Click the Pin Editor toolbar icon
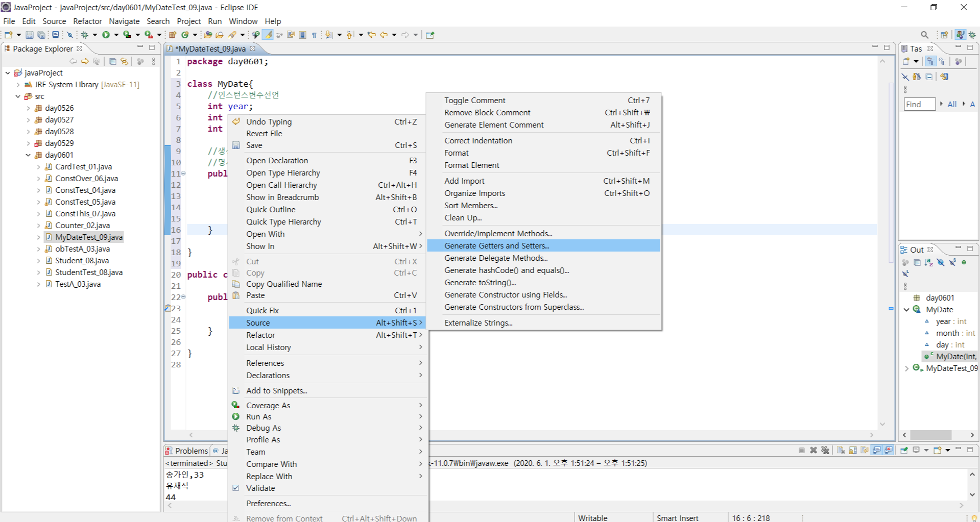The image size is (980, 522). point(430,35)
